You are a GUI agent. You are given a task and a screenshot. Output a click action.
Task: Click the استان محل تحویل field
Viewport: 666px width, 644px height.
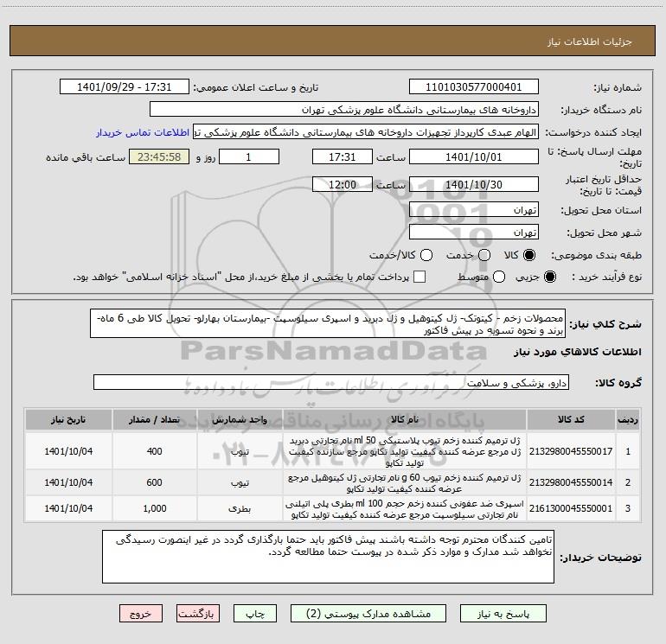point(474,210)
